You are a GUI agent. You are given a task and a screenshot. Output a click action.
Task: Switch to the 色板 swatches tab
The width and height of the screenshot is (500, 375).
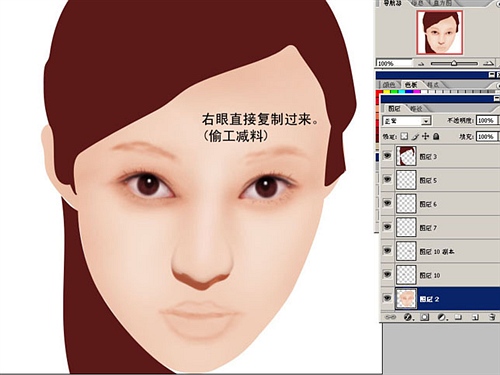click(x=411, y=85)
